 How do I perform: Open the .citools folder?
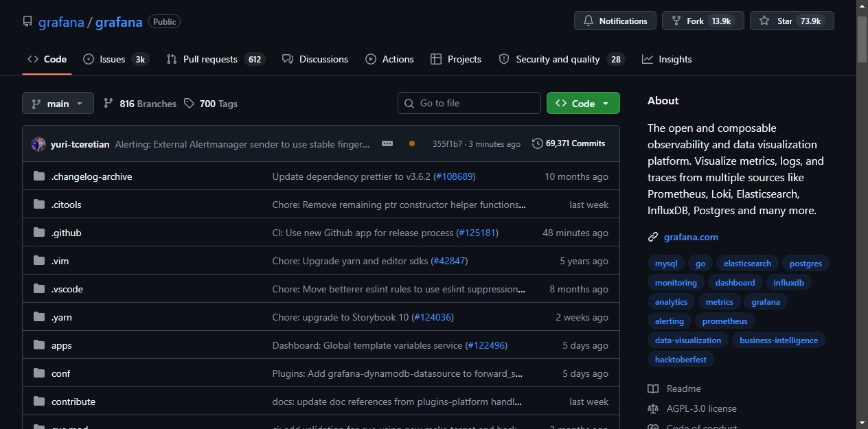(x=67, y=205)
